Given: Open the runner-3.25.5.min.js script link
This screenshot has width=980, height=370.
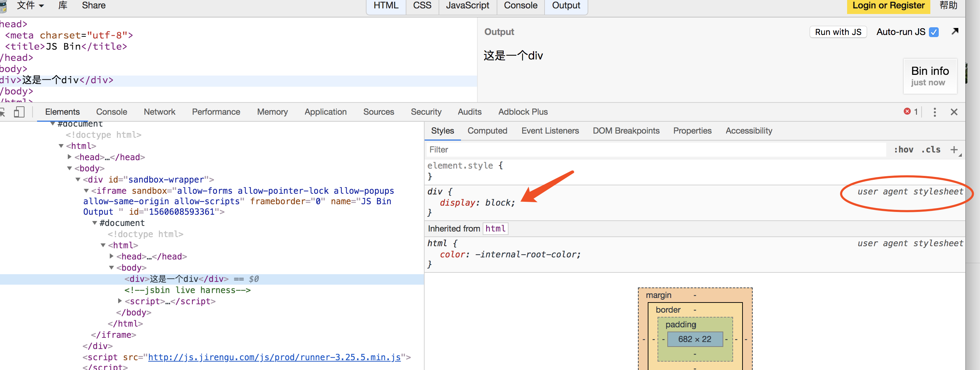Looking at the screenshot, I should coord(274,357).
